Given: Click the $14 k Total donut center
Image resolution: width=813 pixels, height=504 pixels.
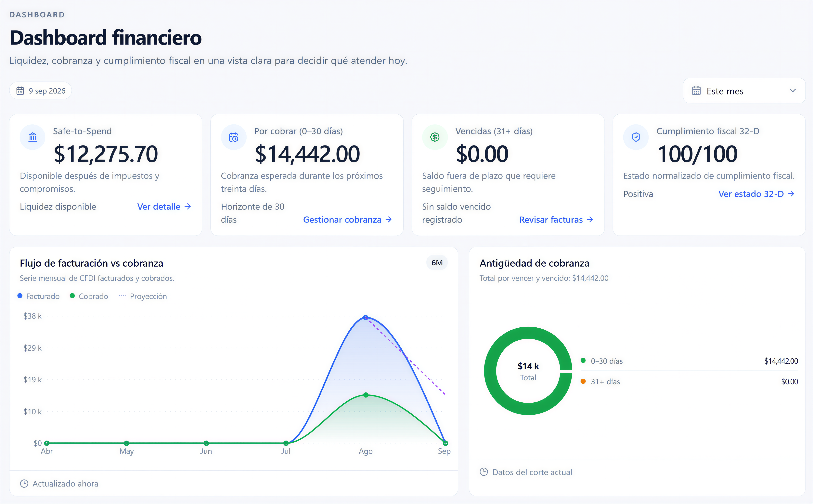Looking at the screenshot, I should [528, 371].
